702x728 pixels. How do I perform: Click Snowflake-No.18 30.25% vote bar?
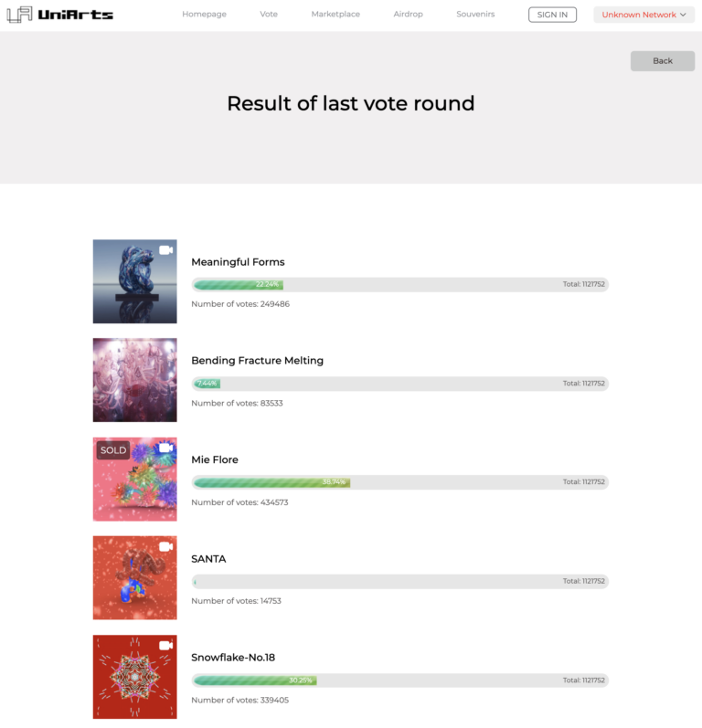[x=400, y=681]
